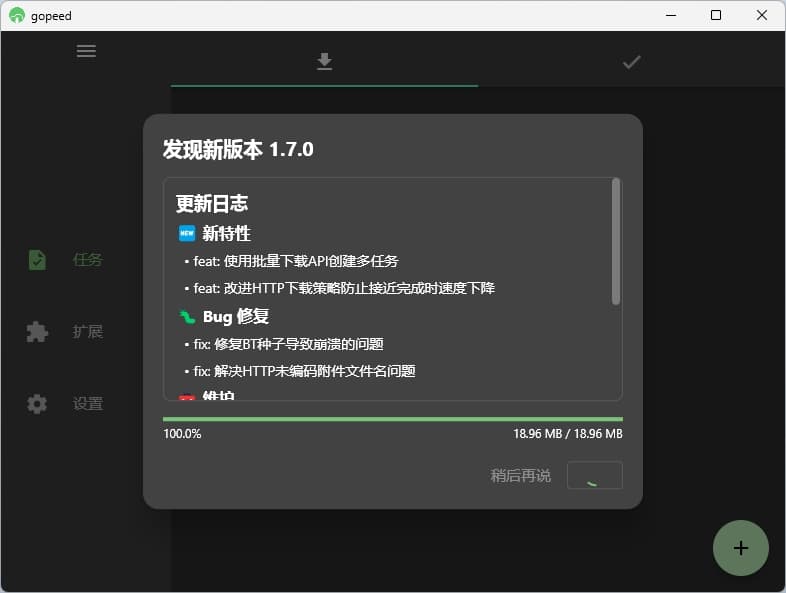Open 设置 in the sidebar

(88, 404)
